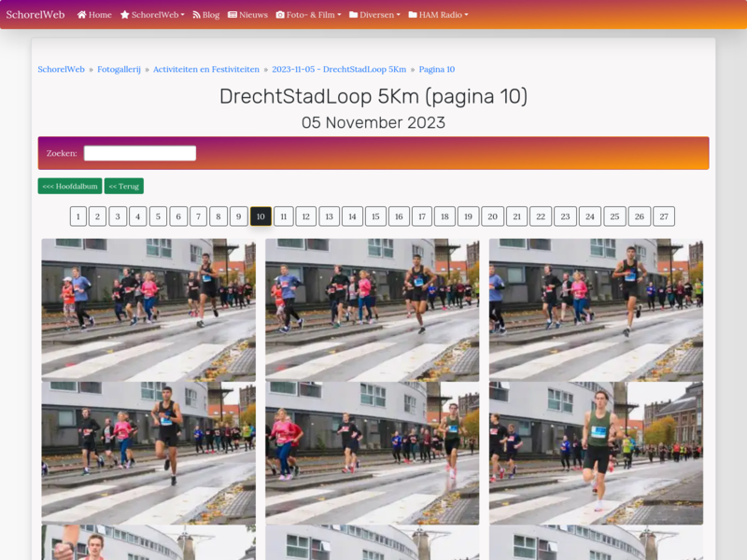Open the Blog menu item
Viewport: 747px width, 560px height.
(205, 15)
